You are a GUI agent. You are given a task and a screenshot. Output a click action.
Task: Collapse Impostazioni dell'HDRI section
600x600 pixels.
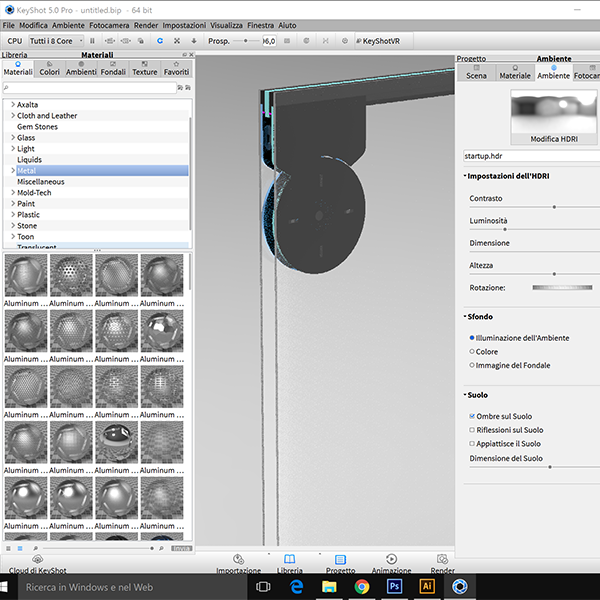pos(465,176)
